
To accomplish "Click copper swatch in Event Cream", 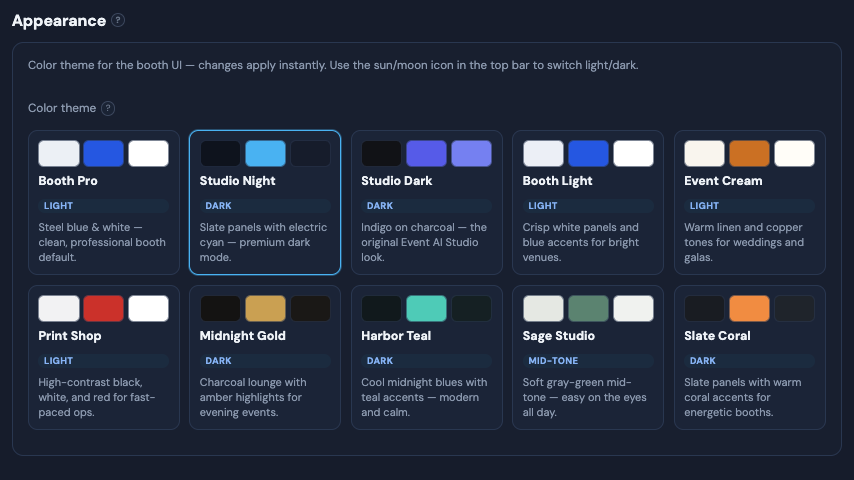I will 749,153.
